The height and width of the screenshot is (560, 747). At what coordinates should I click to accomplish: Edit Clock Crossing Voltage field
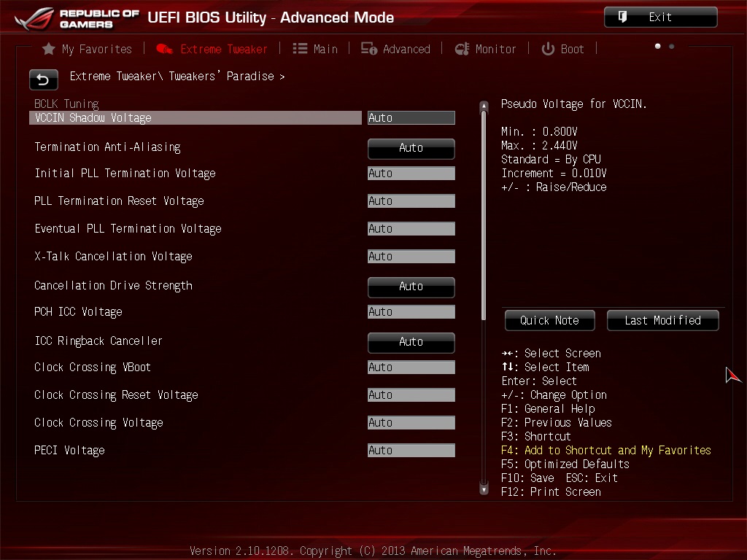click(x=411, y=422)
